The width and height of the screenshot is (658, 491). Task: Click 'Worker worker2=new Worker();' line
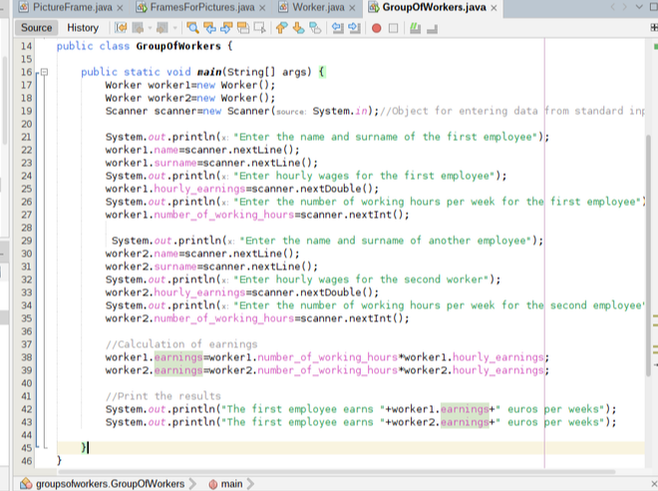[191, 98]
